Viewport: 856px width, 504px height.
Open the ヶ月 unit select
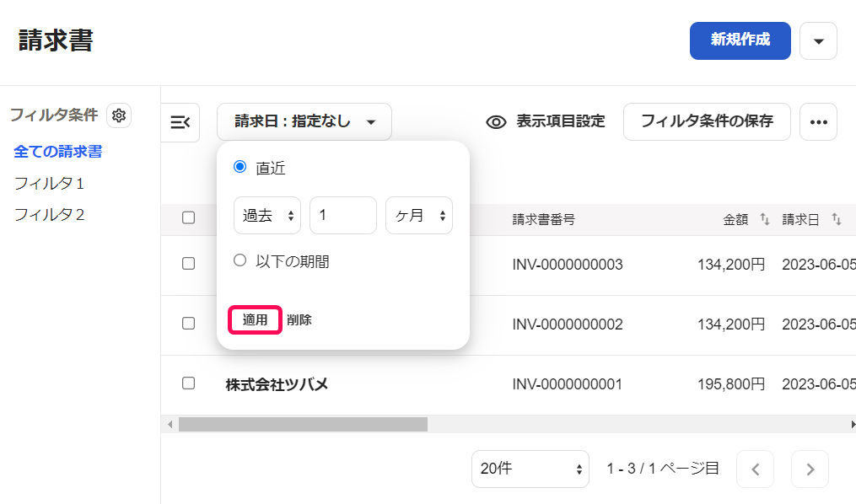(418, 216)
